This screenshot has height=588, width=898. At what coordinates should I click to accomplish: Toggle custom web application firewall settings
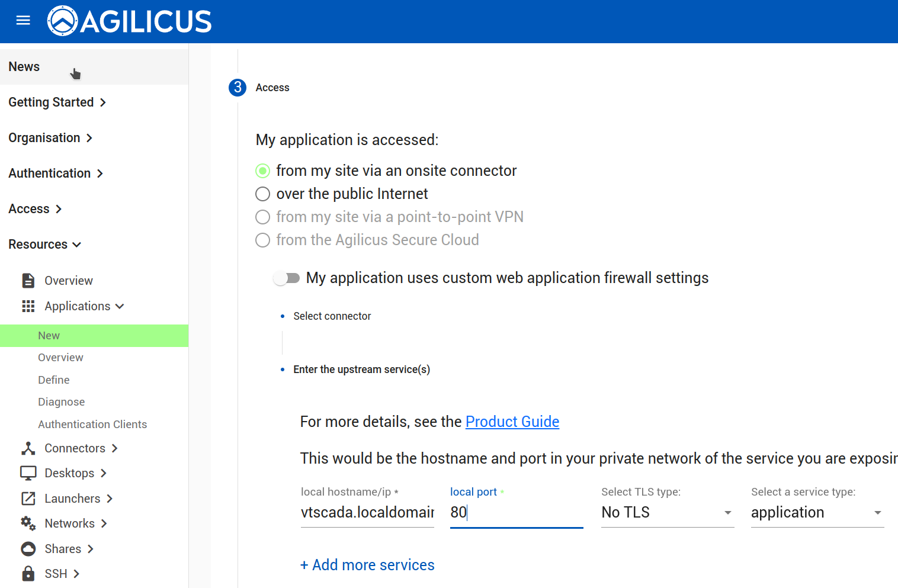[287, 278]
